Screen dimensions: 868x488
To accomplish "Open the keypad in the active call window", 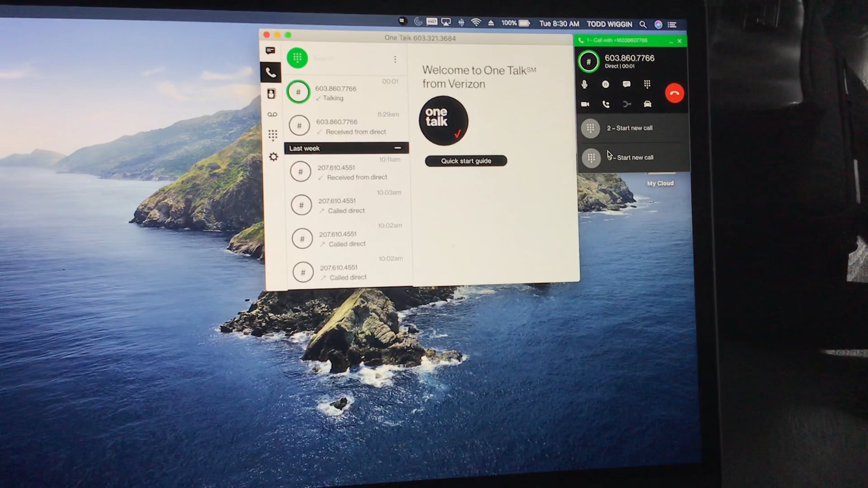I will point(647,84).
